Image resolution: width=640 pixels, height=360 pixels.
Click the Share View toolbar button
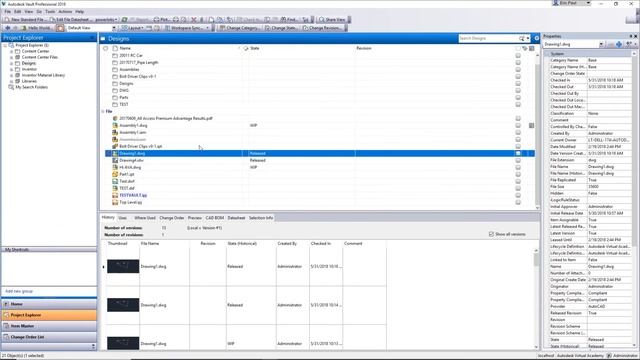[x=332, y=20]
